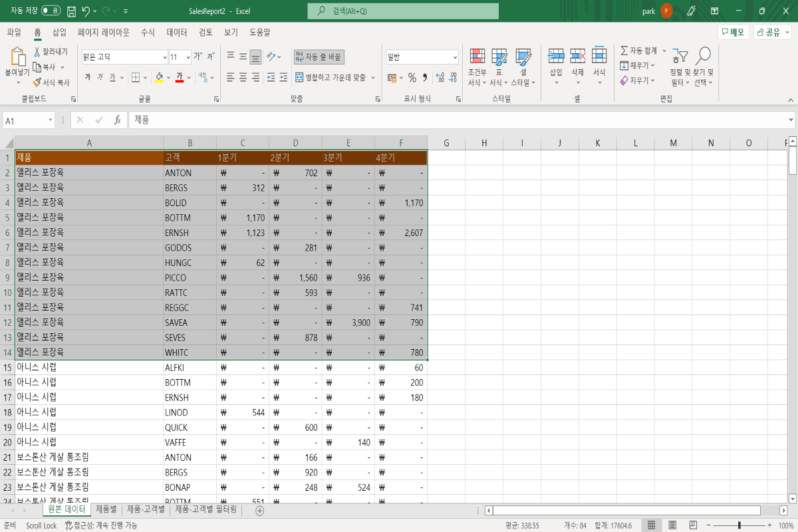
Task: Open 조건부 서식 conditional formatting
Action: point(477,67)
